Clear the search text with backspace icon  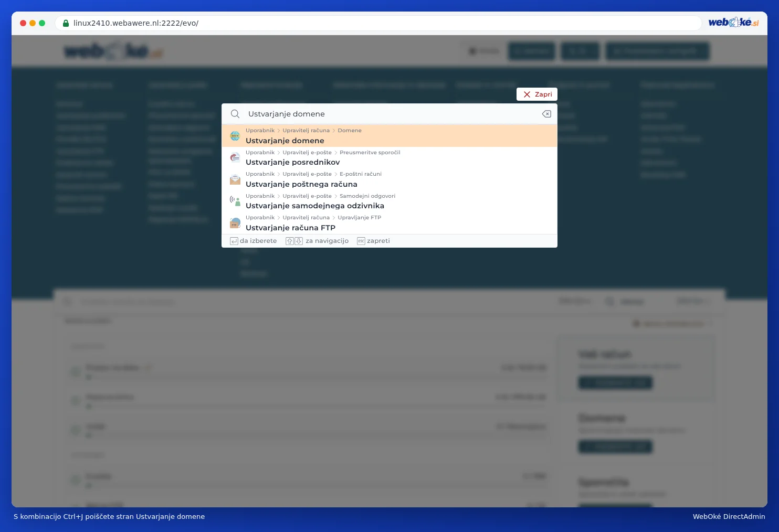coord(546,114)
